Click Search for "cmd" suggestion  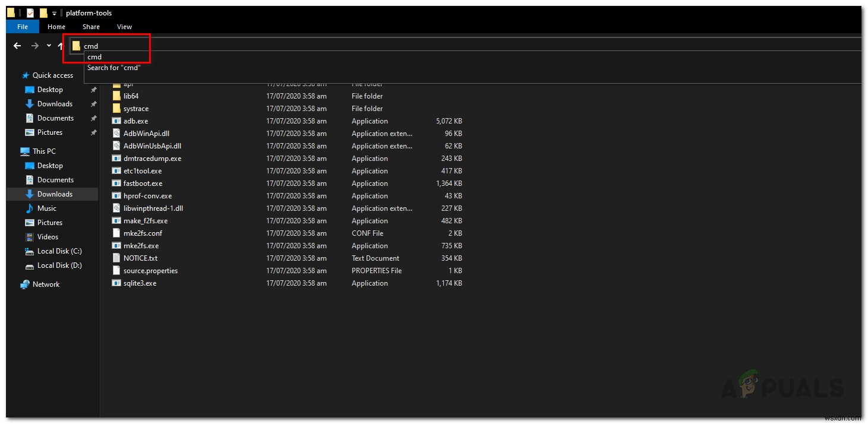(x=113, y=67)
